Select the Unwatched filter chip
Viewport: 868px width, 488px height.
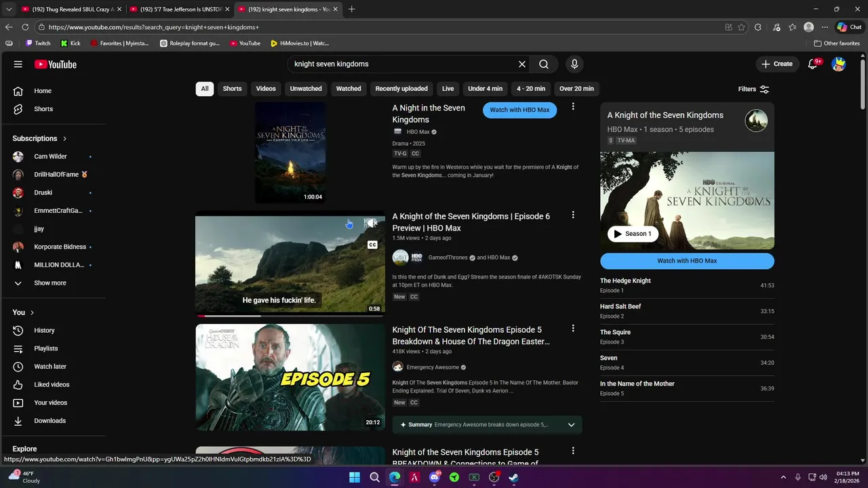tap(306, 89)
